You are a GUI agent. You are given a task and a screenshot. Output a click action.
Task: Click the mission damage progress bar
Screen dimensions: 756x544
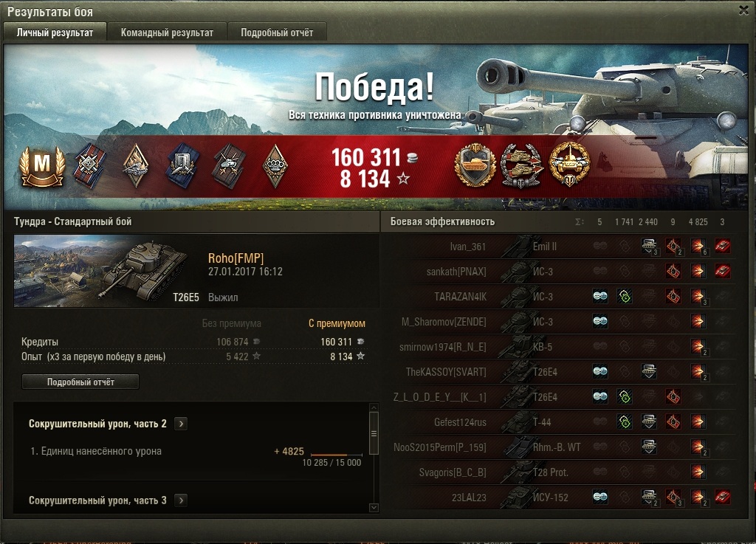tap(337, 455)
